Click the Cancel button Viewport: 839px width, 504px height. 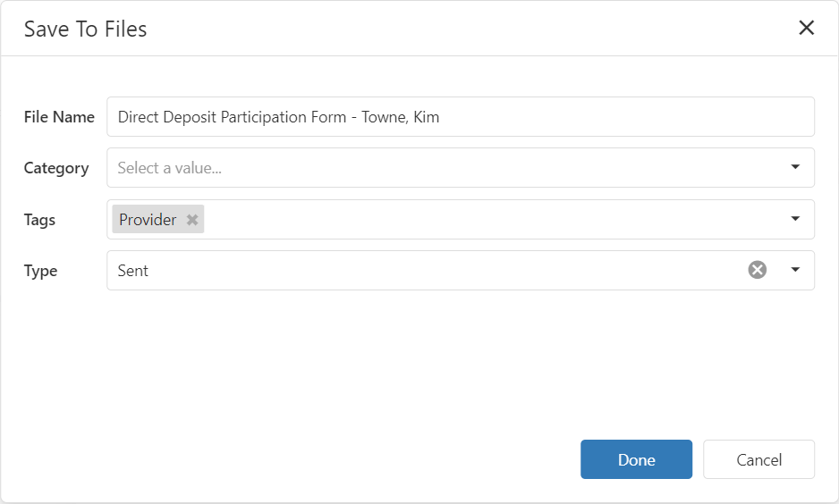(758, 459)
